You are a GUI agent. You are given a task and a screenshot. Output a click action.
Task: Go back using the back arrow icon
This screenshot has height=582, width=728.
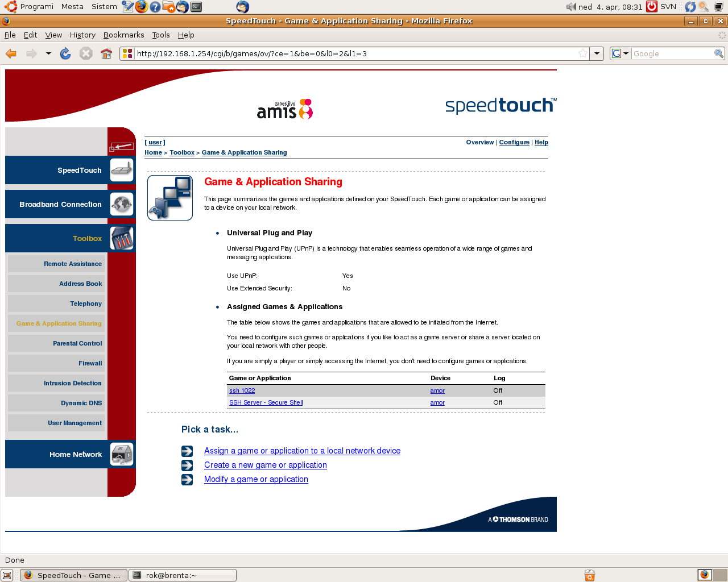11,53
